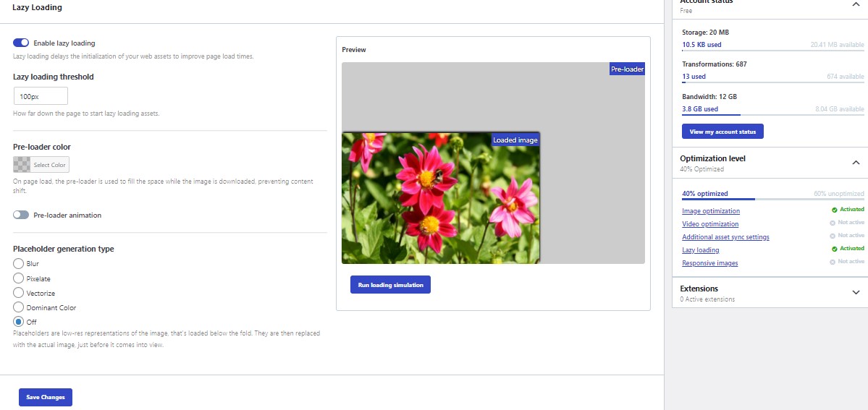Select the Blur placeholder option
Viewport: 868px width, 410px height.
pyautogui.click(x=18, y=263)
